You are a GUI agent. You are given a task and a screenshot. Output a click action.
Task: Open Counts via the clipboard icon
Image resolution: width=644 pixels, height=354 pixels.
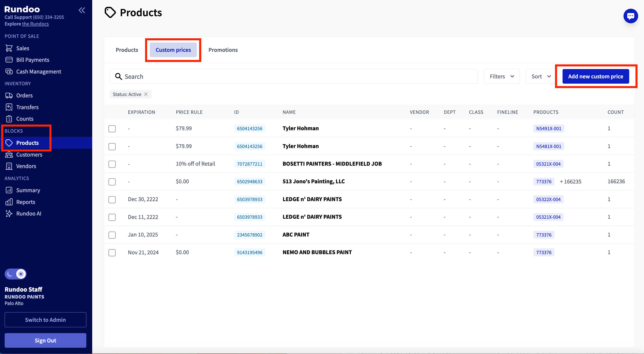[9, 119]
